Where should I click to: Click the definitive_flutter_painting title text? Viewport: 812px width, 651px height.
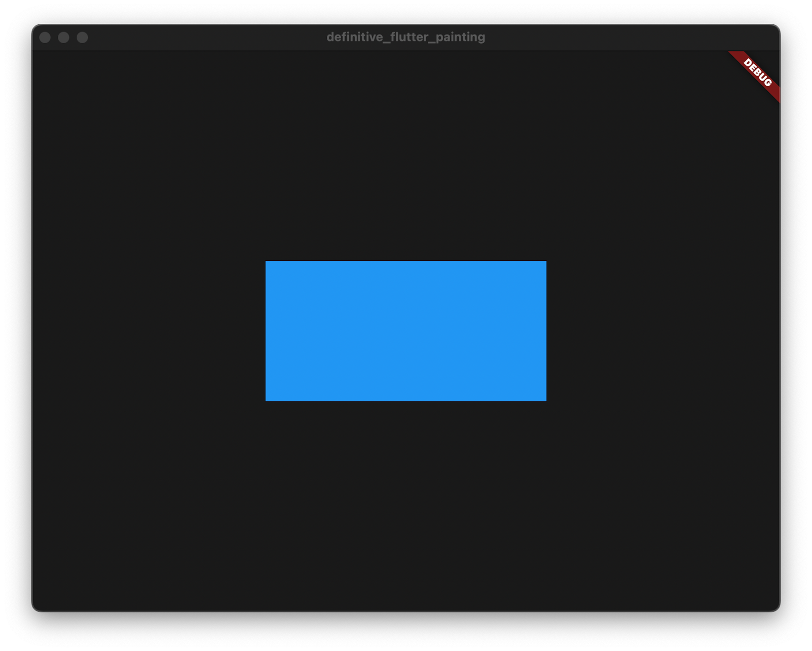(x=405, y=36)
